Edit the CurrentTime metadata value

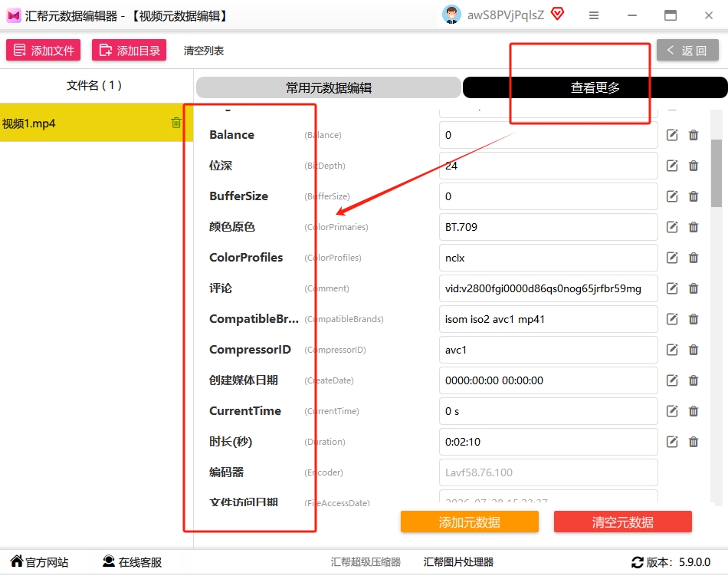(x=672, y=411)
